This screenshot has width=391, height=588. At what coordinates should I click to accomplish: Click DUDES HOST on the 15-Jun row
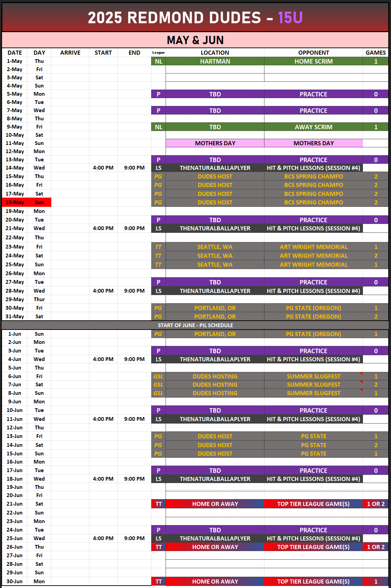[215, 454]
